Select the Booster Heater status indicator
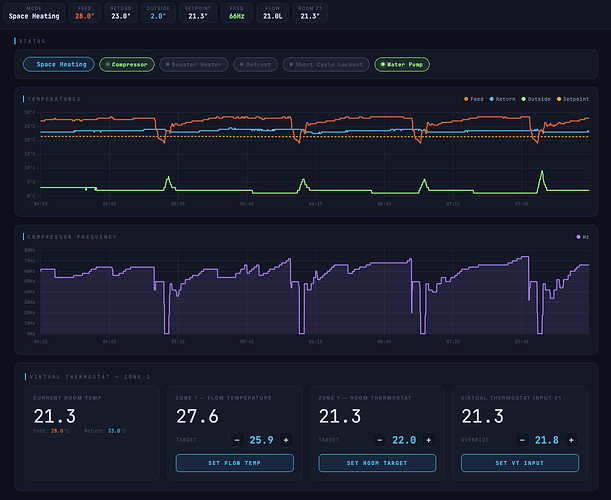 click(x=196, y=64)
